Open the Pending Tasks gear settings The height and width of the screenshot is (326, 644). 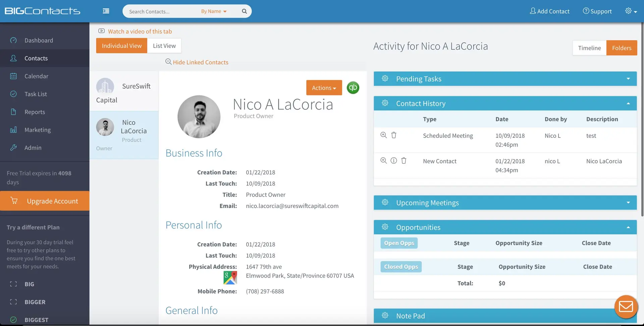click(385, 78)
